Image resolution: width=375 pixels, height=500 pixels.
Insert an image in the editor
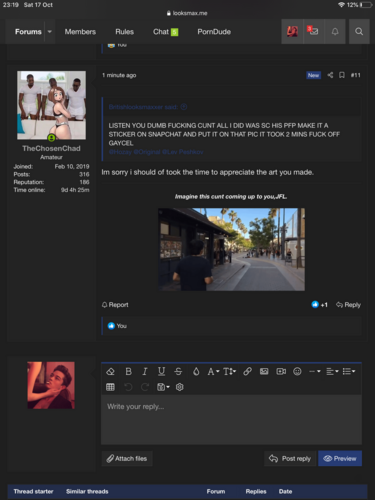[264, 371]
